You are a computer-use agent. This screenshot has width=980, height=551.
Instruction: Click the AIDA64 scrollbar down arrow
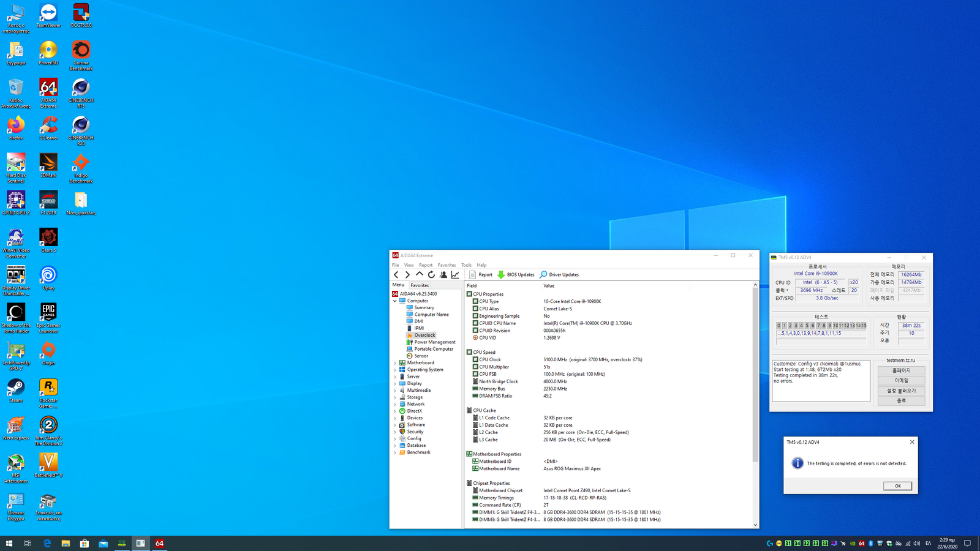click(755, 525)
